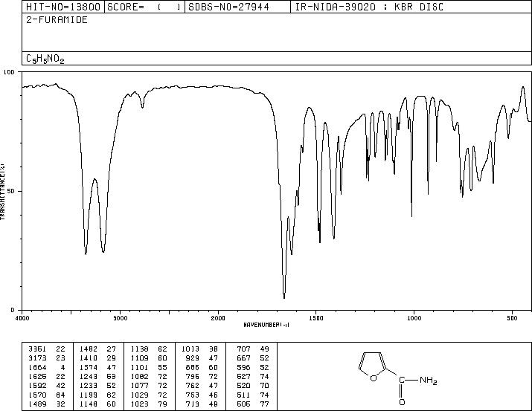Click the peak table entry 1077
Image resolution: width=532 pixels, height=411 pixels.
tap(139, 386)
